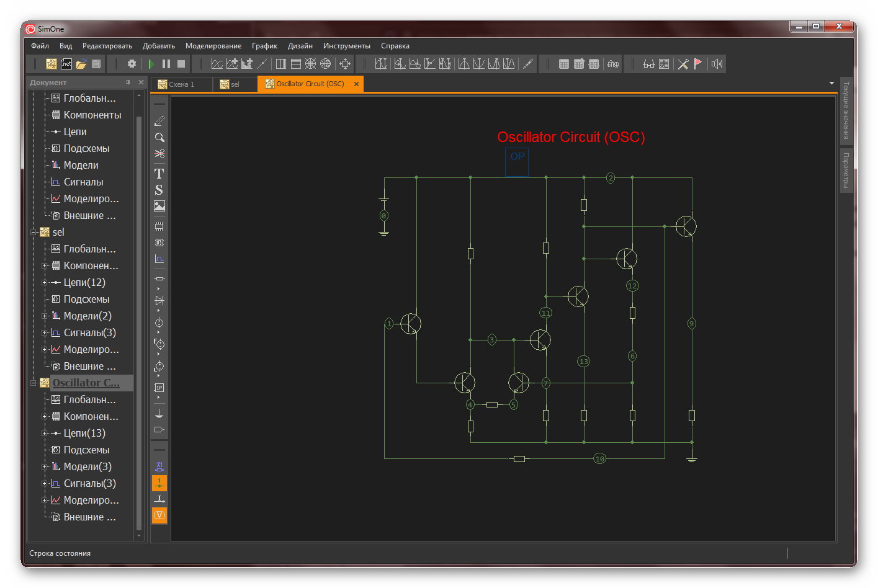The width and height of the screenshot is (878, 588).
Task: Pause the simulation
Action: click(166, 64)
